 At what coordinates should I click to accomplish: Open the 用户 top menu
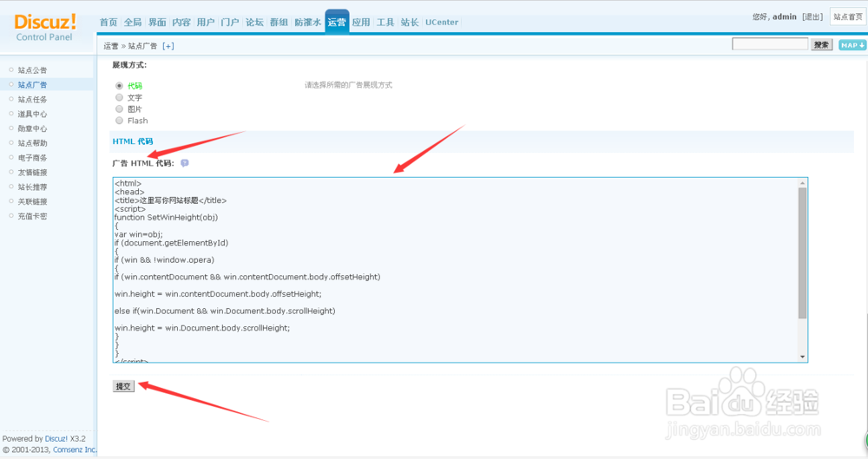(206, 23)
